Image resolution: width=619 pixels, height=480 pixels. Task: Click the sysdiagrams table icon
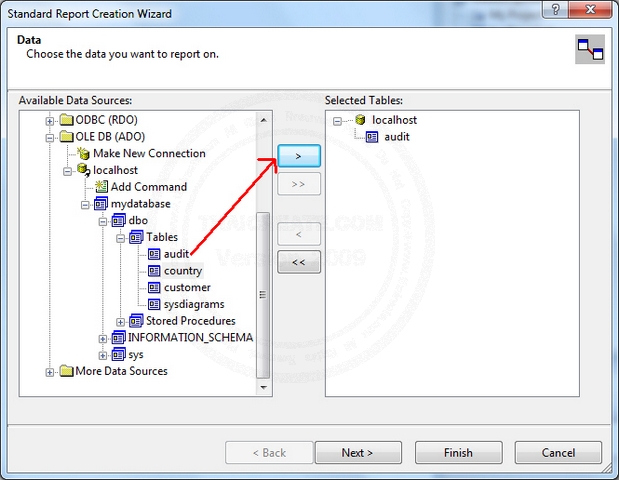(x=154, y=304)
